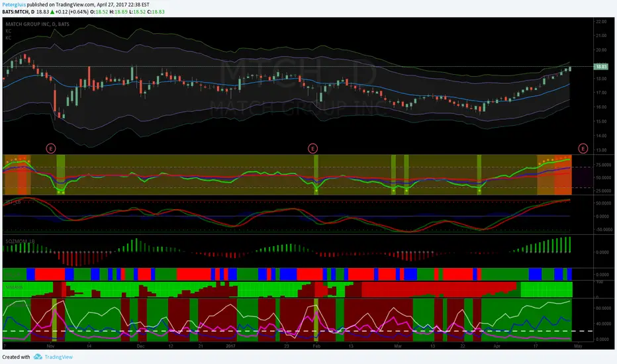Click the L:18.52 low value
Screen dimensions: 617x364
tap(137, 12)
